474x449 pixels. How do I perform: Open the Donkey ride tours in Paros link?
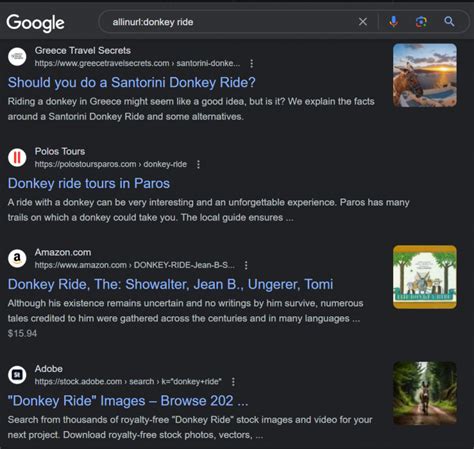tap(89, 183)
